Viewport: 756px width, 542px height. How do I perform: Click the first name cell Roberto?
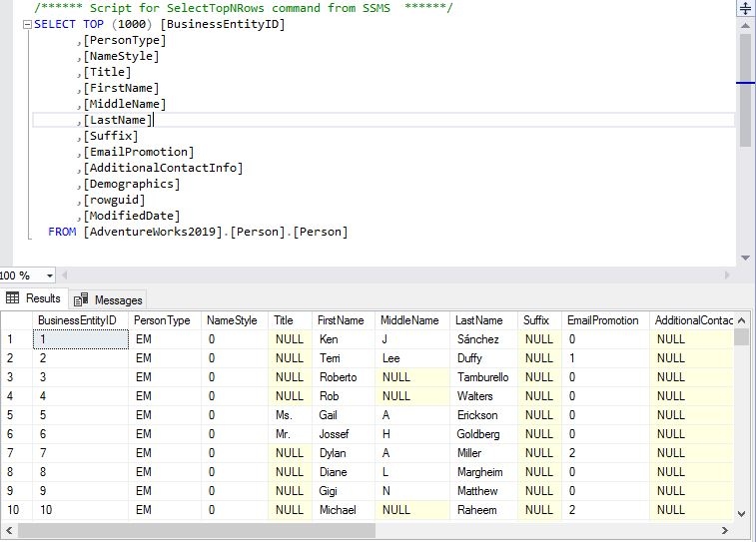click(344, 376)
